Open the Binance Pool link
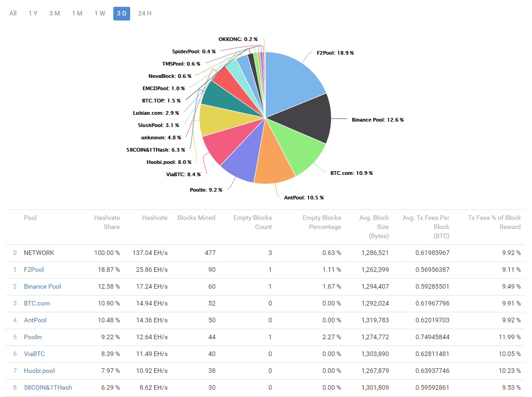Image resolution: width=532 pixels, height=397 pixels. coord(42,287)
